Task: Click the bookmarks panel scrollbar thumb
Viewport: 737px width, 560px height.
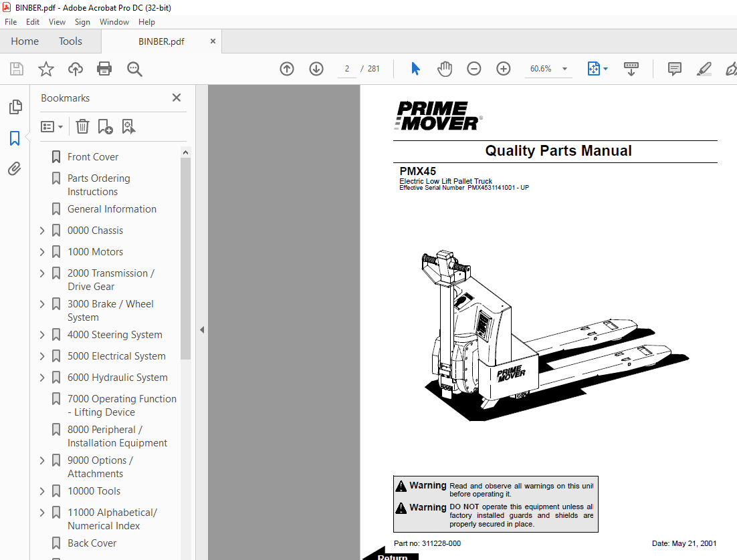Action: (x=186, y=259)
